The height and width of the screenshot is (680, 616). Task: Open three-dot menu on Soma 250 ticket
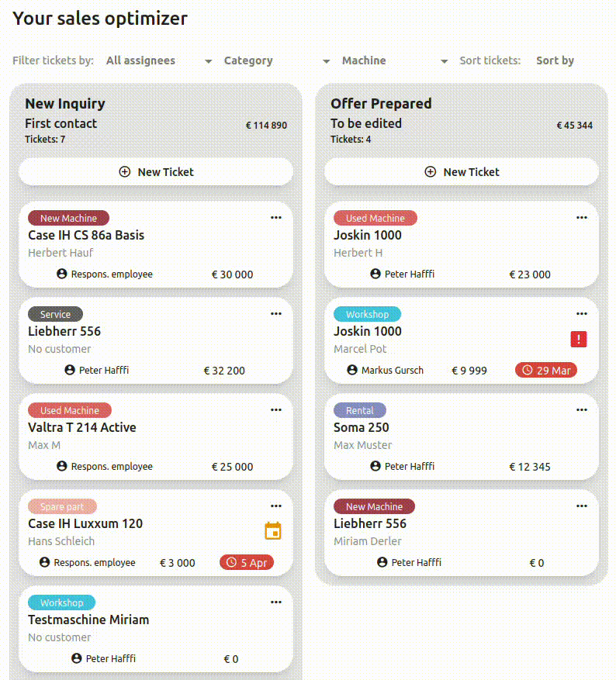pyautogui.click(x=582, y=410)
